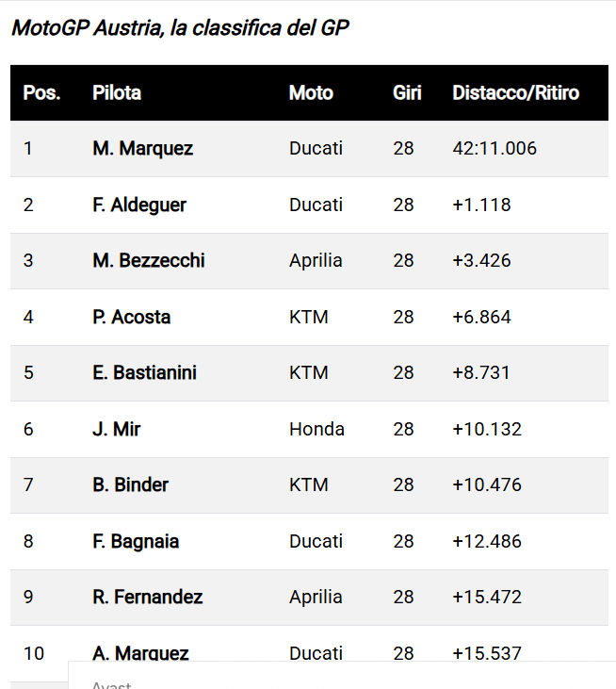The width and height of the screenshot is (616, 689).
Task: Select the J. Mir row name
Action: click(x=117, y=429)
